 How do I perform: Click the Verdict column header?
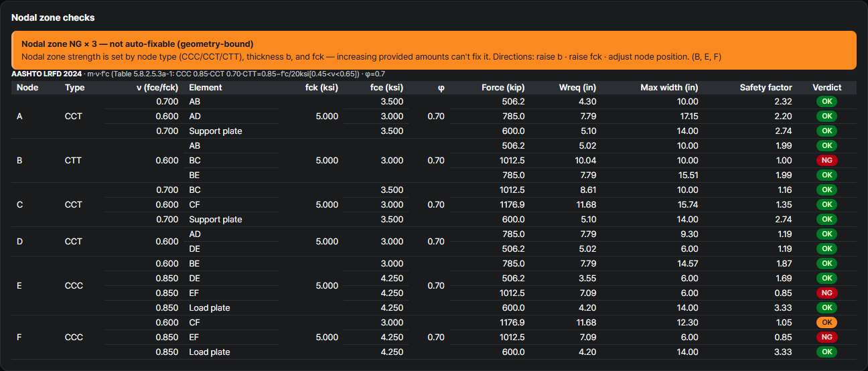[x=827, y=88]
